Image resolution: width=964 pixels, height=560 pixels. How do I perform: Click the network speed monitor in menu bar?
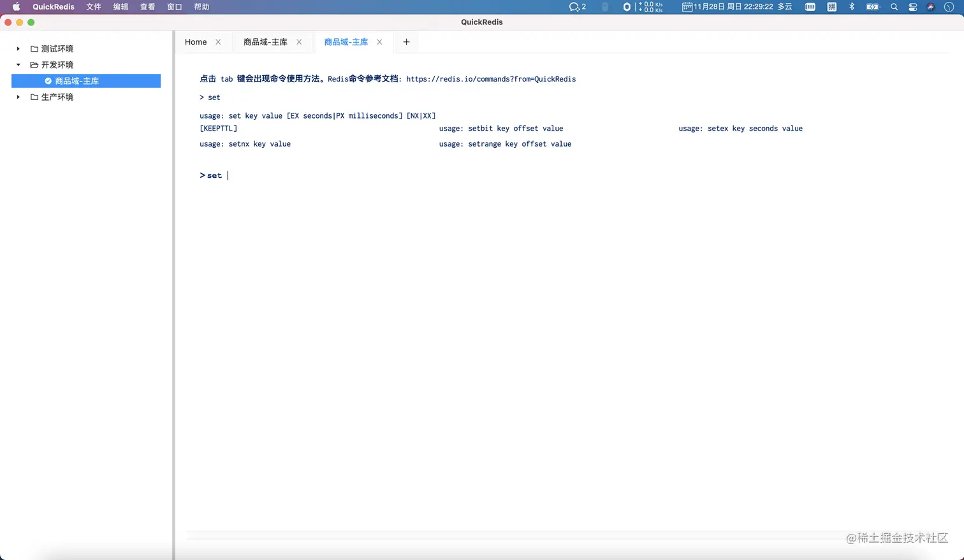(x=651, y=7)
